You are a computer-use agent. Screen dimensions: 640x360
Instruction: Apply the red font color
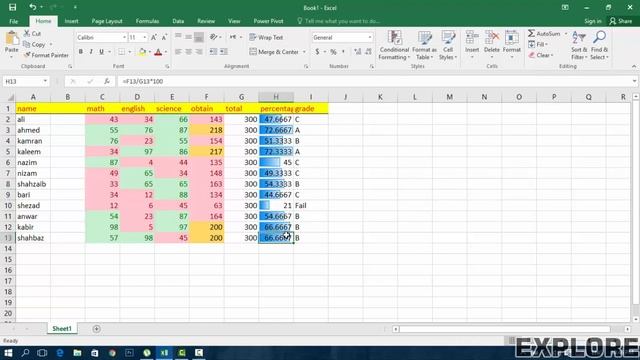click(x=158, y=52)
